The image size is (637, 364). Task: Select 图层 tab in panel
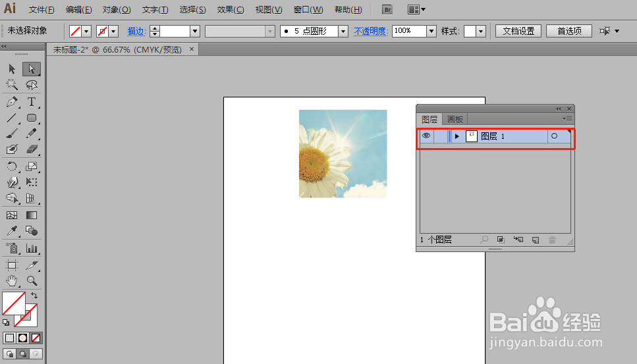pos(429,119)
